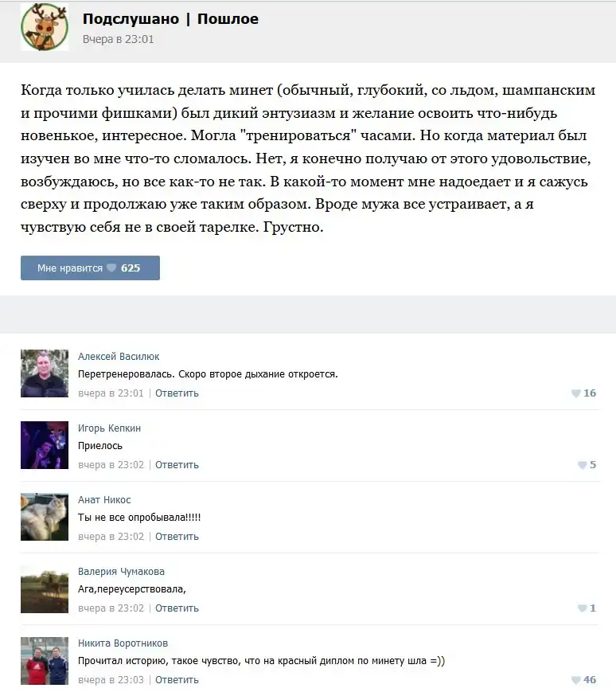Like Алексей Василюк's comment via heart icon
616x692 pixels.
tap(575, 393)
